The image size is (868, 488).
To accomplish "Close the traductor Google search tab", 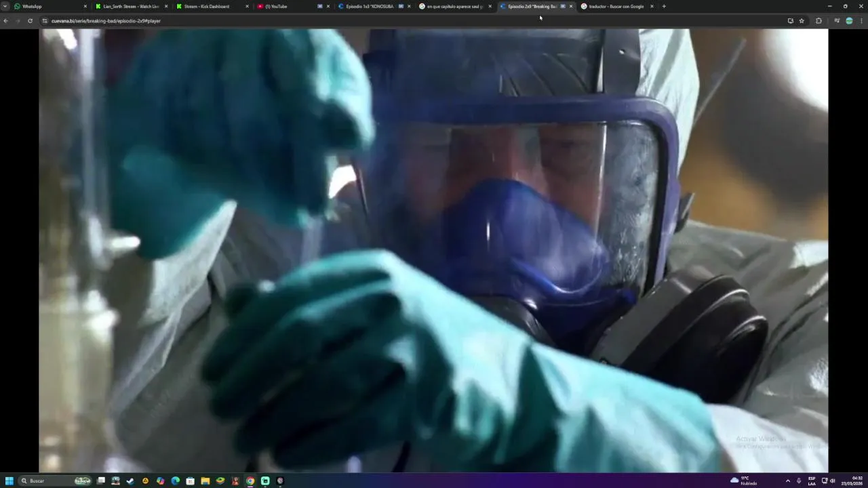I will (652, 6).
